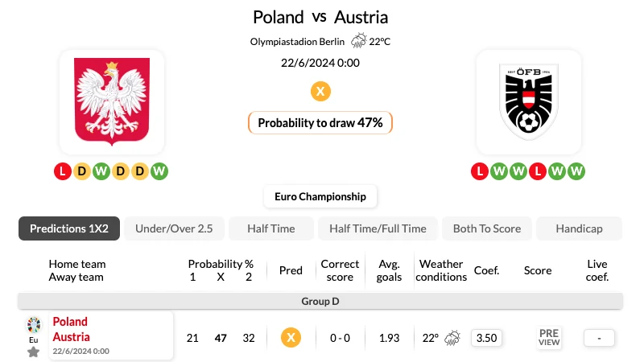
Task: Click the 3.50 coefficient button
Action: tap(487, 338)
